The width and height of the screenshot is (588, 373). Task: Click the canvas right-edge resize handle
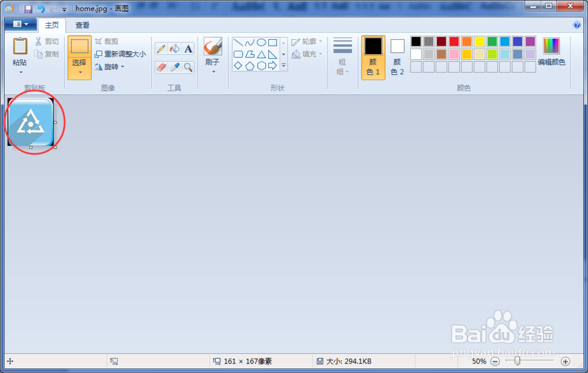click(x=55, y=122)
